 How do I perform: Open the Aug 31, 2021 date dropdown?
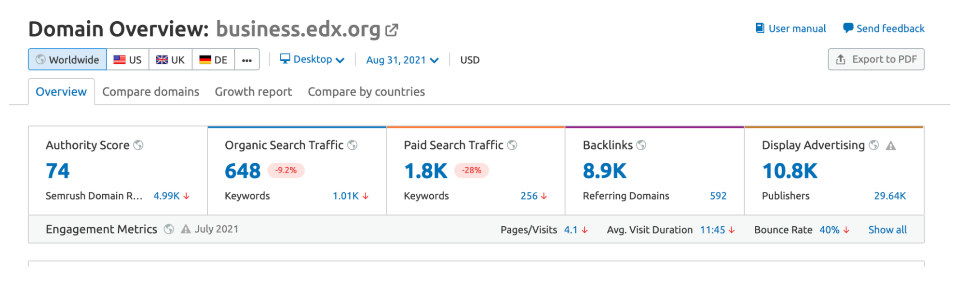pos(402,60)
